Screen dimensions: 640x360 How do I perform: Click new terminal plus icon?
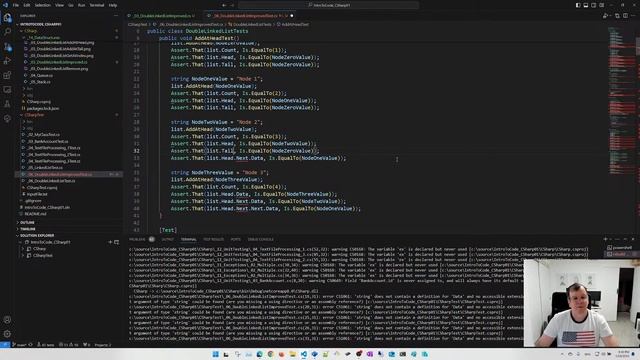point(605,239)
